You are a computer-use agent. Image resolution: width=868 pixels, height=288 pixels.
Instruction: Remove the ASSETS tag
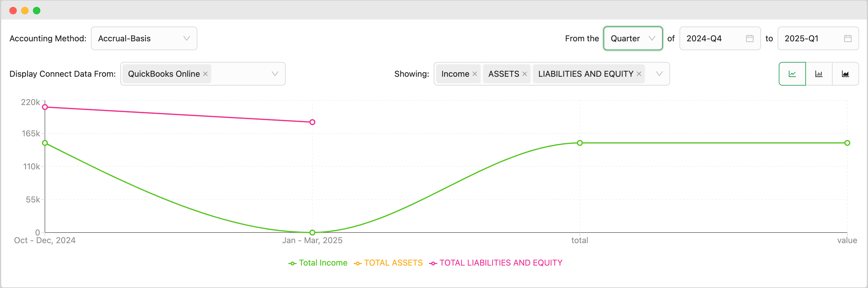pos(524,74)
